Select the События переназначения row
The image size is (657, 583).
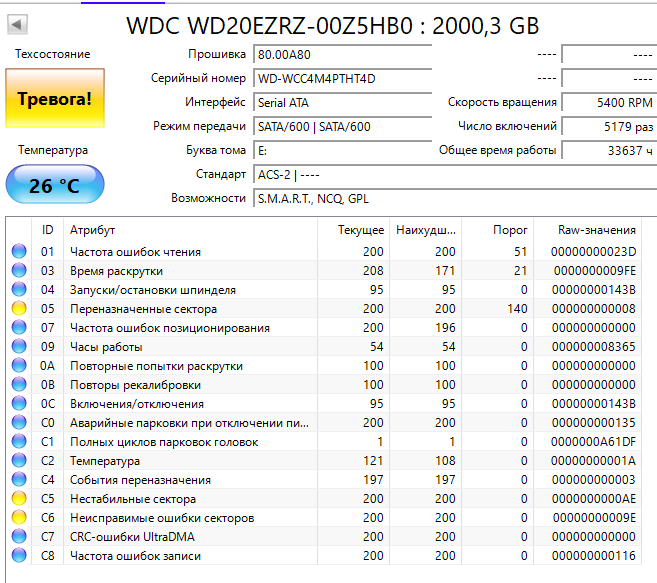(323, 479)
